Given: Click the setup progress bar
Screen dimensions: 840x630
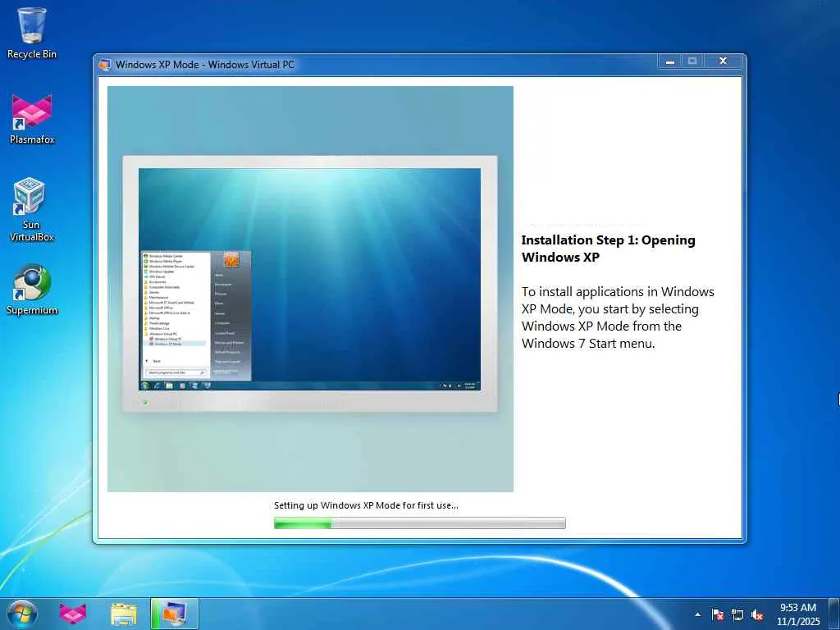Looking at the screenshot, I should pyautogui.click(x=419, y=523).
